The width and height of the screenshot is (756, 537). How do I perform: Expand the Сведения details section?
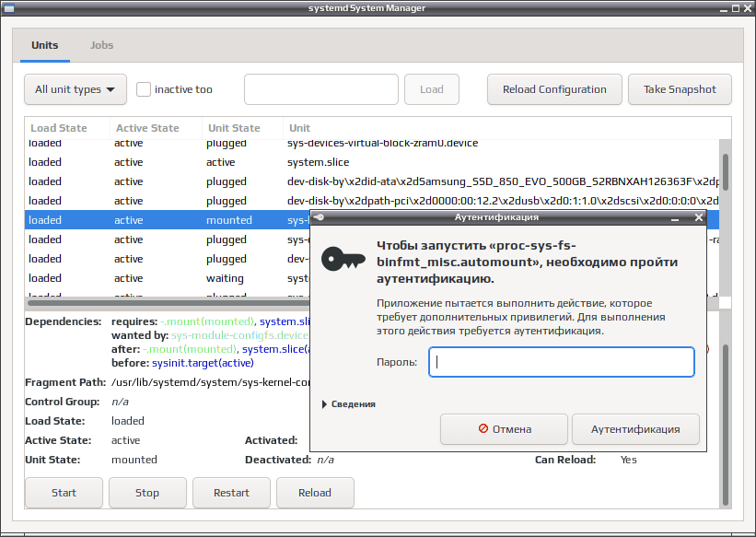coord(349,403)
